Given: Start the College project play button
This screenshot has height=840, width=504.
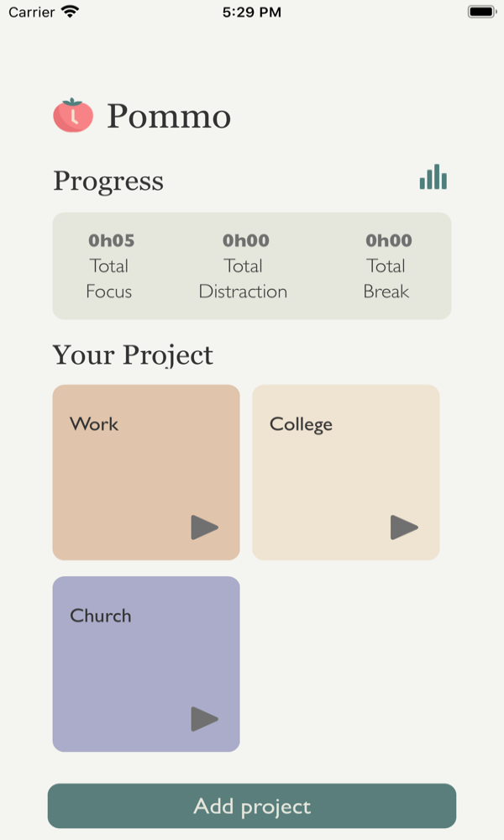Looking at the screenshot, I should click(404, 528).
